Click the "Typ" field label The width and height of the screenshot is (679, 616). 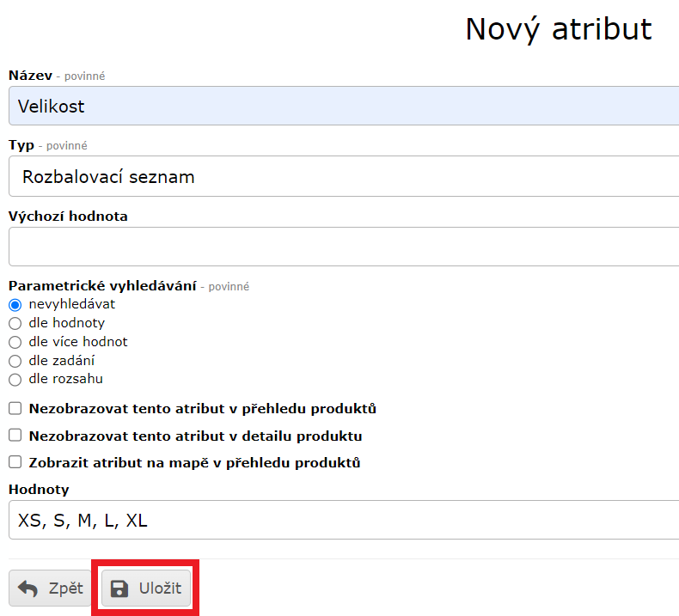tap(21, 145)
